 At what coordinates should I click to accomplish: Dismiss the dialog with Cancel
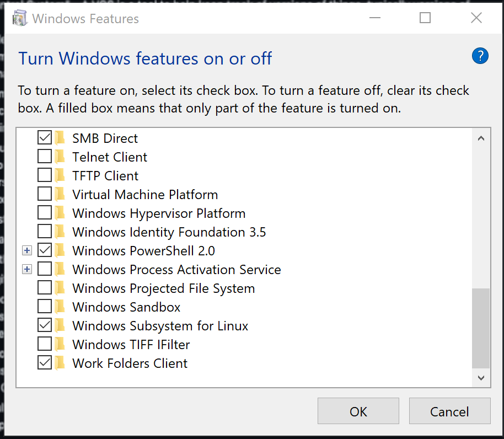(449, 411)
